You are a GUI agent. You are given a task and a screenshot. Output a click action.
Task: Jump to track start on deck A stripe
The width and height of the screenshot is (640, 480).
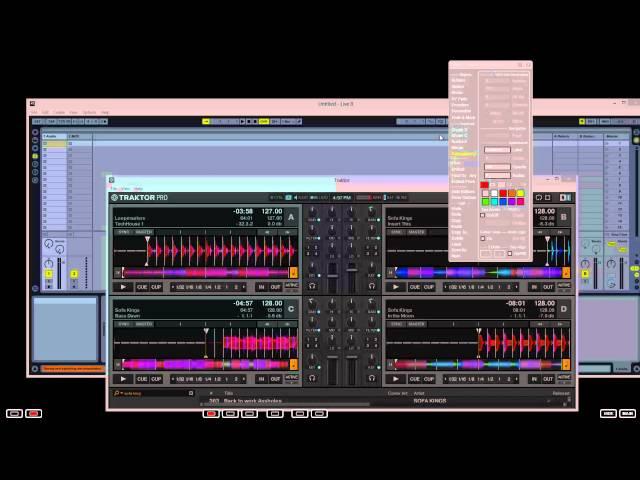point(118,272)
